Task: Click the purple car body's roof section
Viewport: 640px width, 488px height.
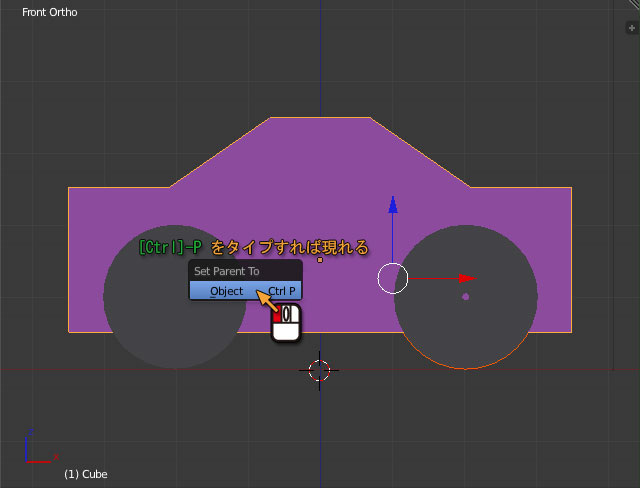Action: click(320, 152)
